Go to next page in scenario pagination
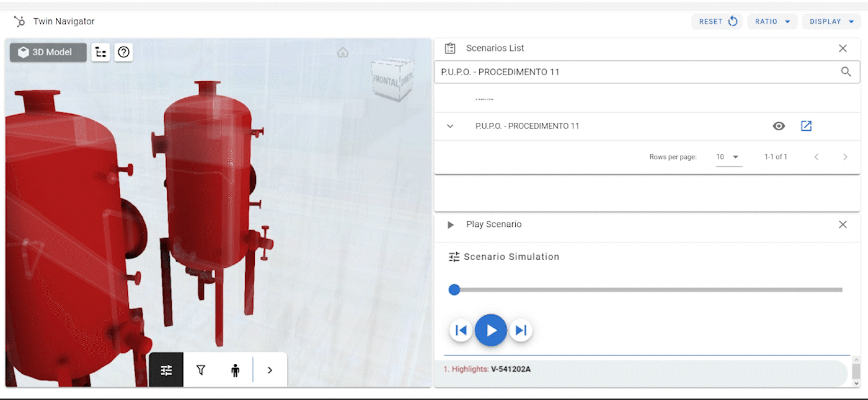This screenshot has height=400, width=868. tap(845, 157)
